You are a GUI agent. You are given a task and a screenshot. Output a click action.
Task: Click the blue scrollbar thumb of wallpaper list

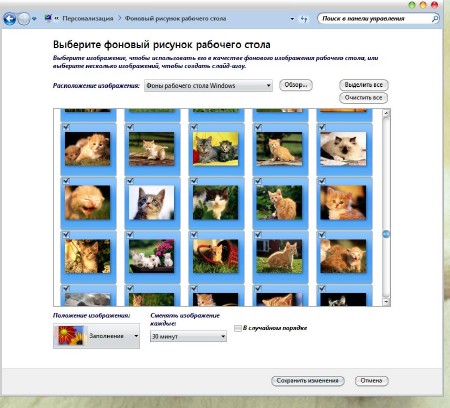386,234
